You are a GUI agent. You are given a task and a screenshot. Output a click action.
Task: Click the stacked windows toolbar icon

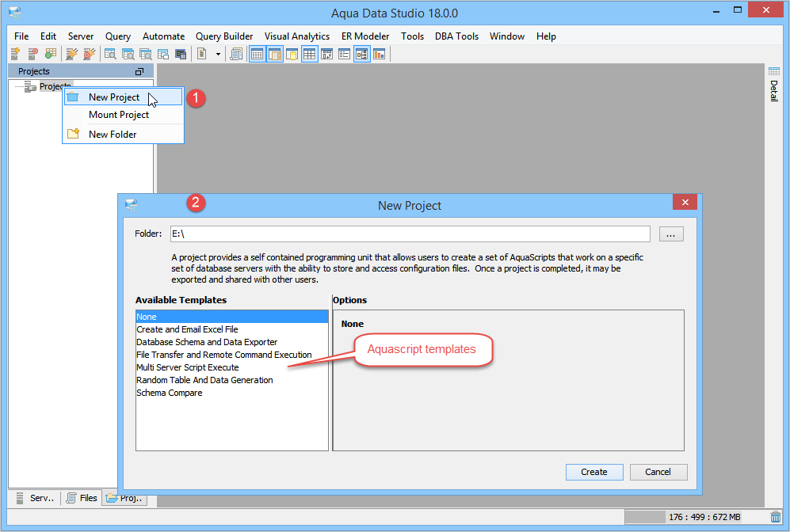pyautogui.click(x=162, y=54)
